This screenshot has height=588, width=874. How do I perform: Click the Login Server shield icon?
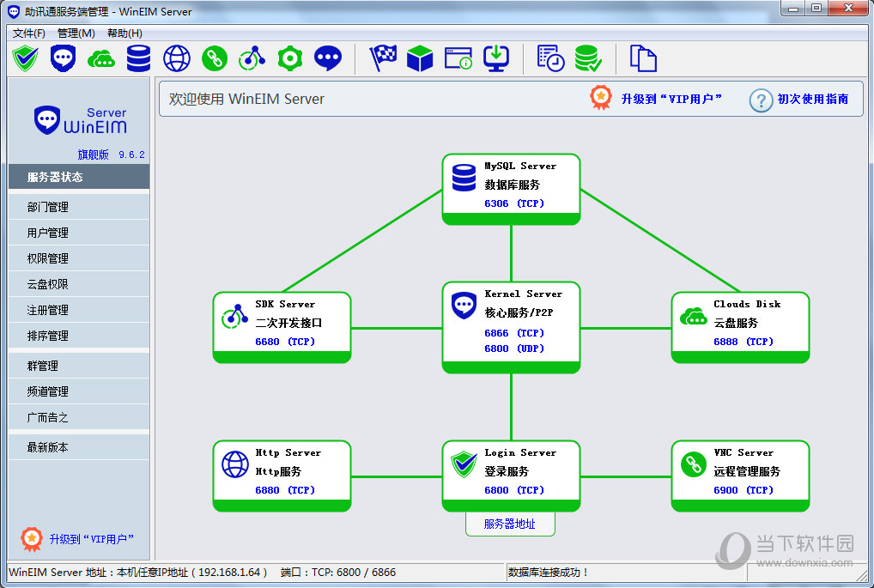coord(464,464)
